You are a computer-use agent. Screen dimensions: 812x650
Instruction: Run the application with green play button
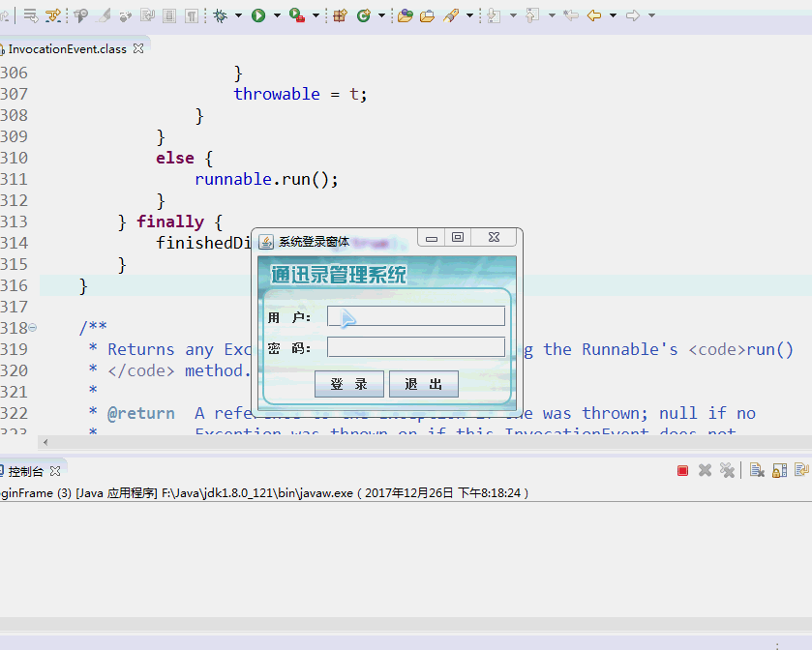[x=258, y=16]
